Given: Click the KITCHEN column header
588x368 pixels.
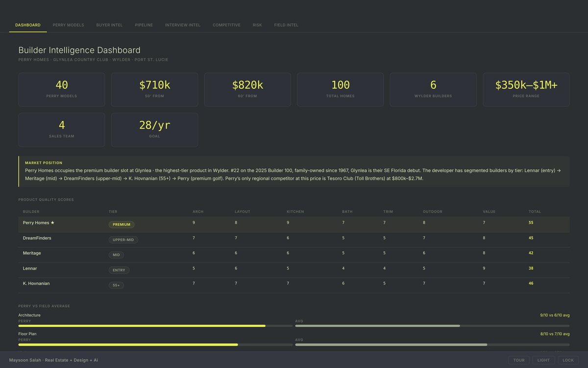Looking at the screenshot, I should click(x=295, y=212).
